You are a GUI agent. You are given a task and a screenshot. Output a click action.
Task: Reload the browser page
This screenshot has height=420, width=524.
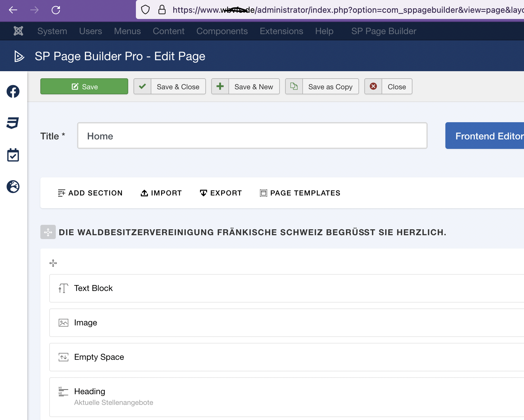tap(56, 10)
